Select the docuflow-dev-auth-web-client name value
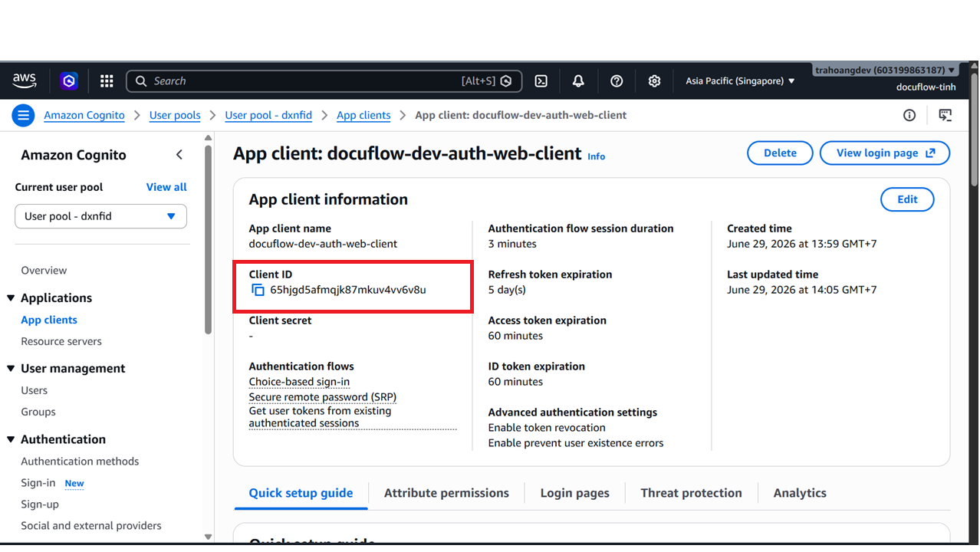 pos(323,244)
